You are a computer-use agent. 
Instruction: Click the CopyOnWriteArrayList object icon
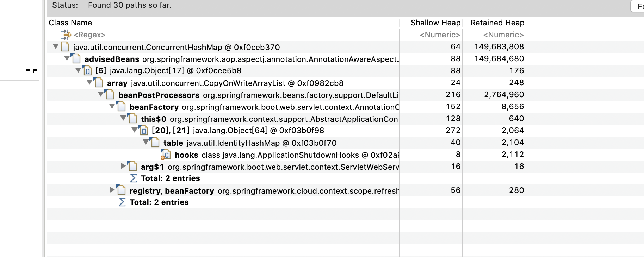(99, 82)
